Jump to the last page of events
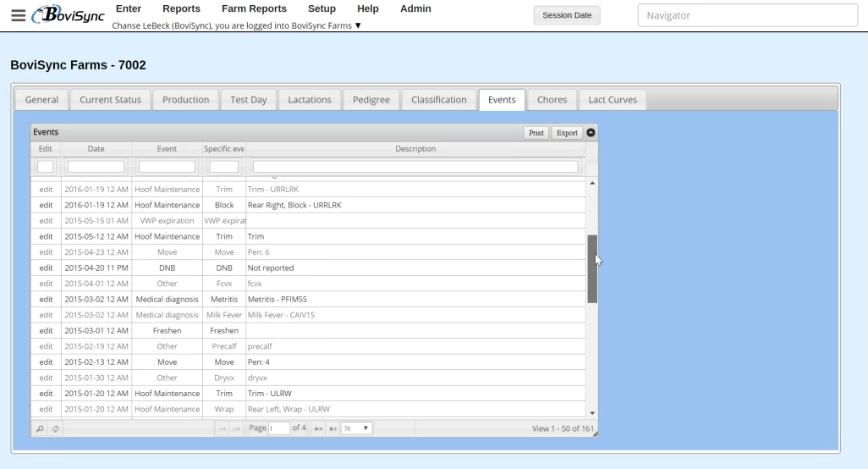868x469 pixels. point(332,428)
